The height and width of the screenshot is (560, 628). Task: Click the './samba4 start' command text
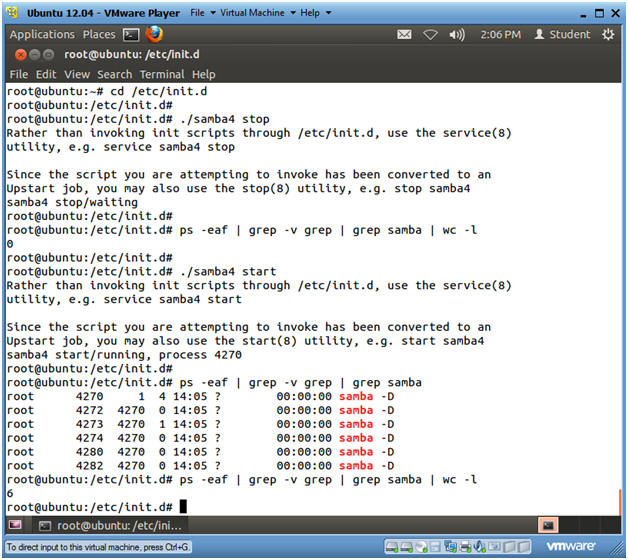pos(228,272)
